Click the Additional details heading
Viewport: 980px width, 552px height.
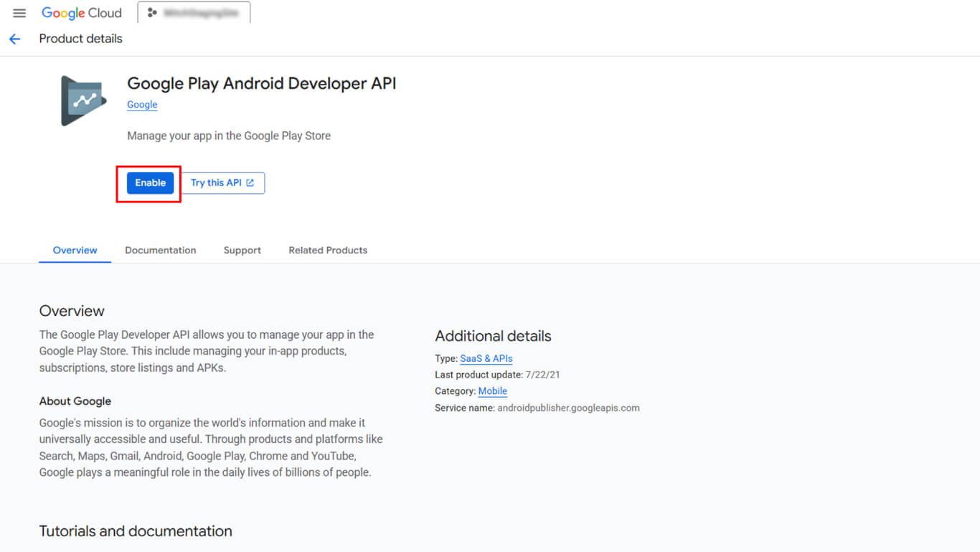point(493,336)
